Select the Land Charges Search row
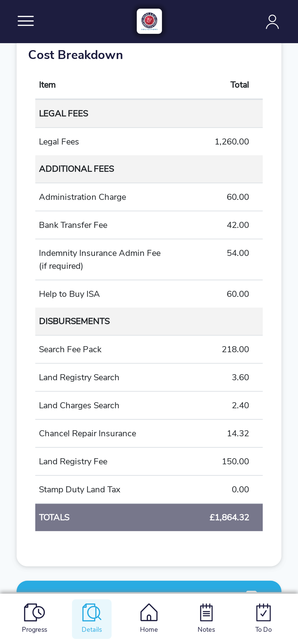The height and width of the screenshot is (644, 298). coord(149,405)
